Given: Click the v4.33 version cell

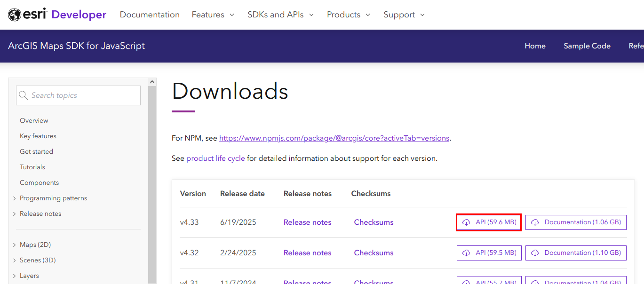Looking at the screenshot, I should (x=190, y=222).
